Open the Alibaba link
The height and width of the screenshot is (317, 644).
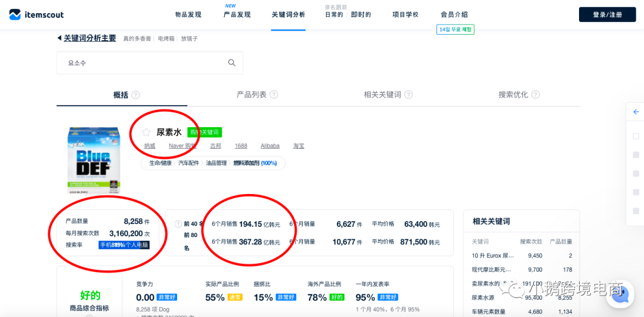[270, 146]
